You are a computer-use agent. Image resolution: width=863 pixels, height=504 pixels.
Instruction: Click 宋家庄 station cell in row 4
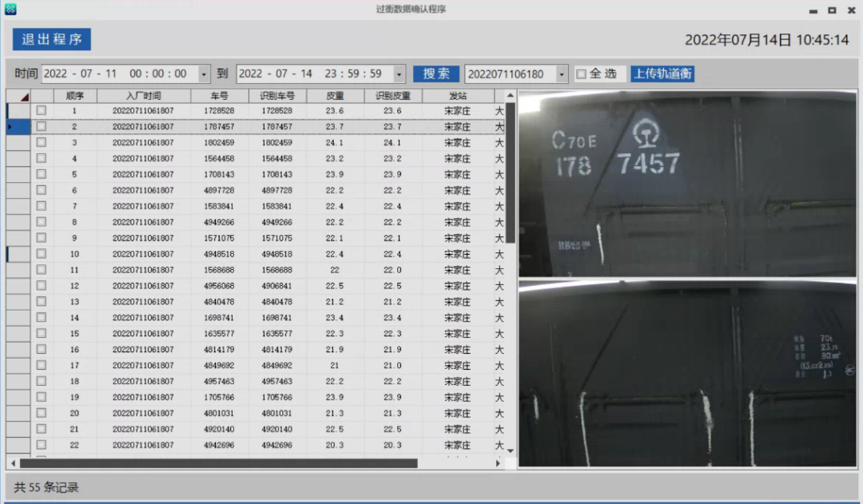click(x=458, y=158)
